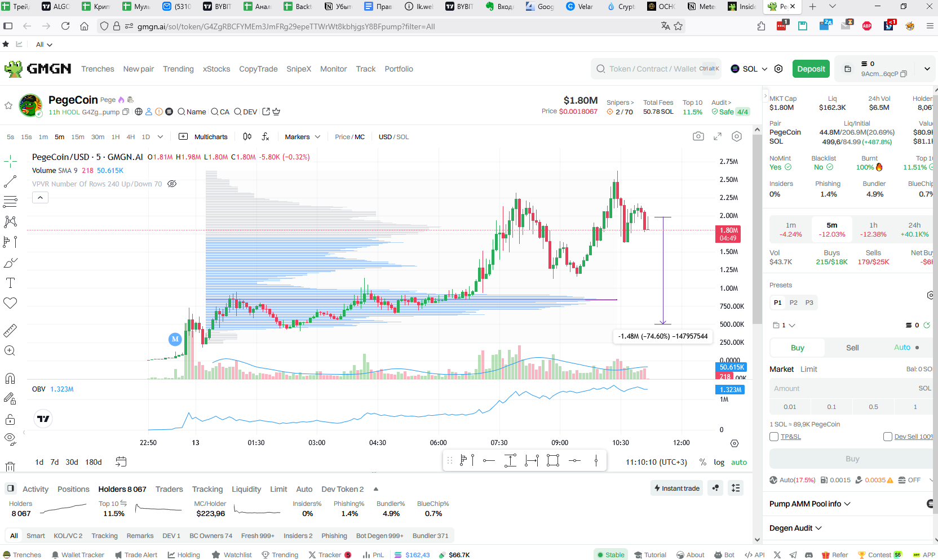Open the indicators fx menu
Image resolution: width=938 pixels, height=560 pixels.
coord(266,137)
